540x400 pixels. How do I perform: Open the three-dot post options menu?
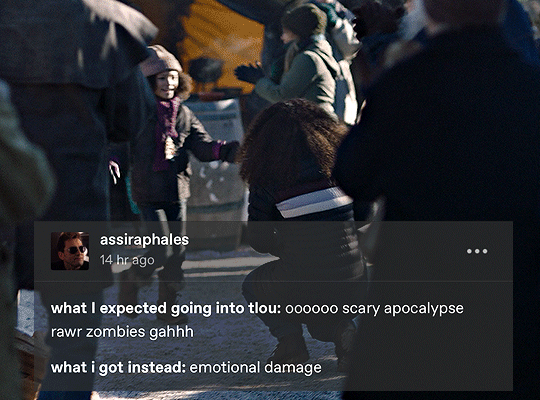coord(477,251)
